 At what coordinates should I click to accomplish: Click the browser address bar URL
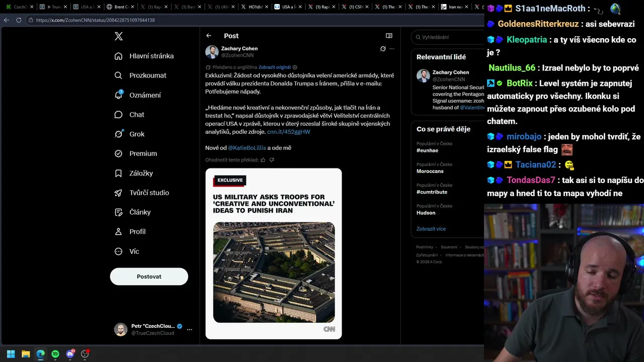(x=96, y=20)
